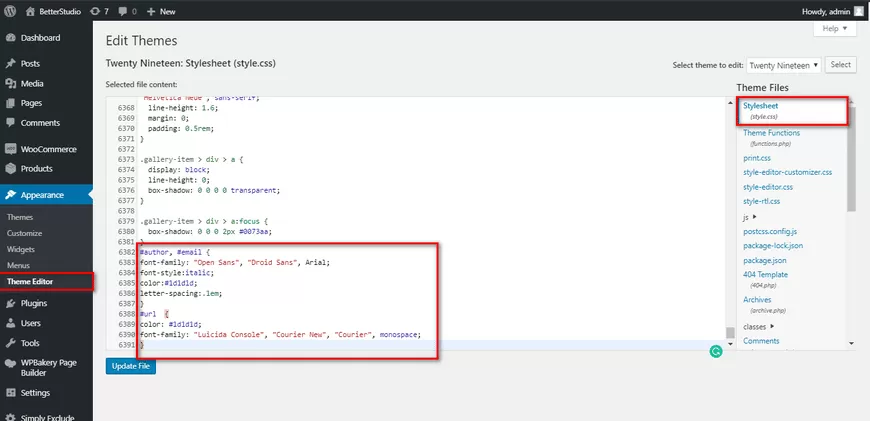870x421 pixels.
Task: Click the code editor scroll up arrow
Action: click(730, 103)
